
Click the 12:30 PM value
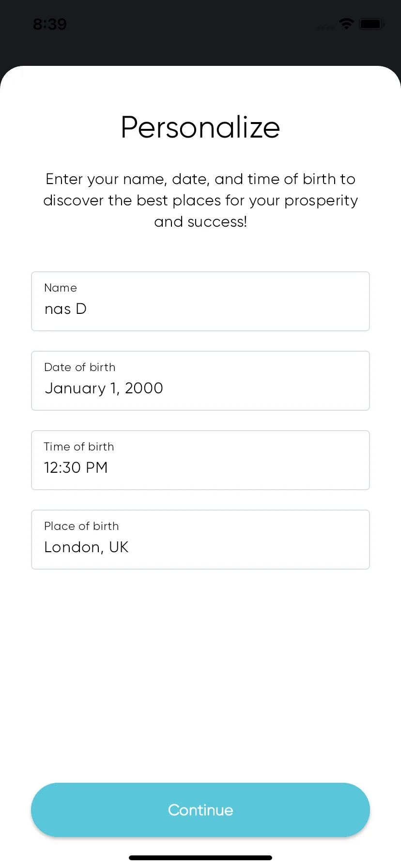tap(76, 467)
